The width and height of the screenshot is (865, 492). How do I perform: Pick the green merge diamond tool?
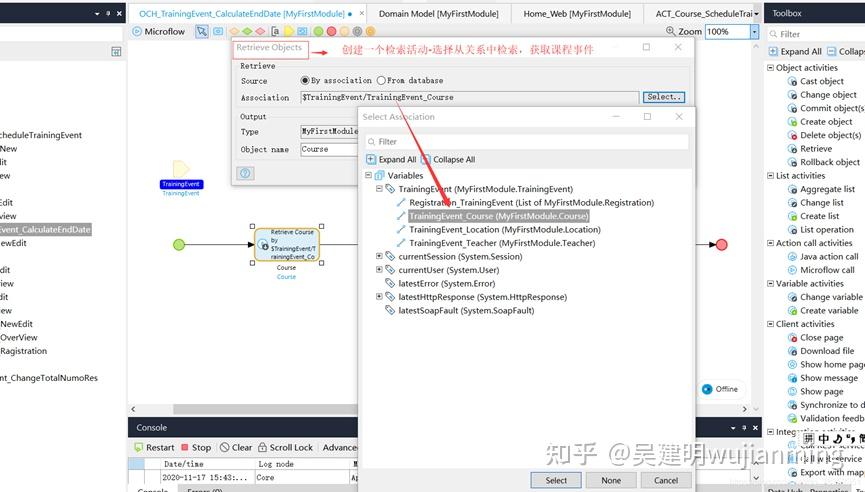click(247, 31)
